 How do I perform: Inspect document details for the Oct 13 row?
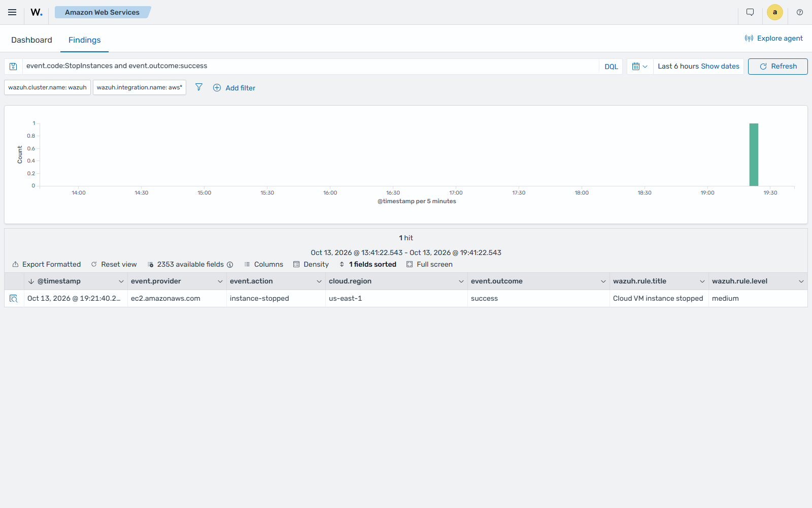(14, 299)
